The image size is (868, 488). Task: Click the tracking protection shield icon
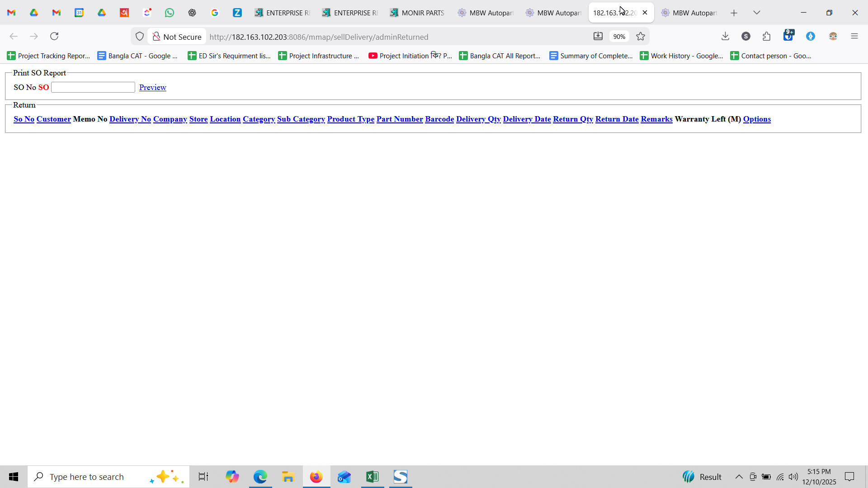pos(140,37)
